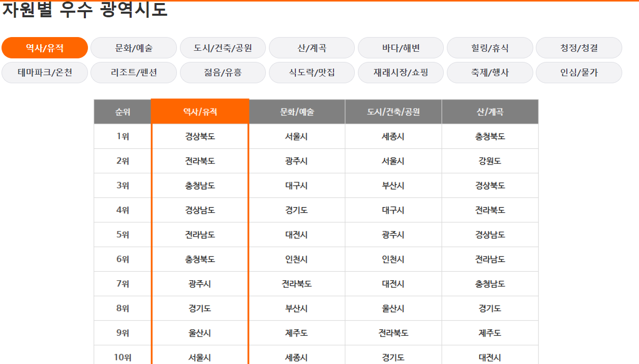Select 광주시 in the 7위 row

tap(200, 284)
